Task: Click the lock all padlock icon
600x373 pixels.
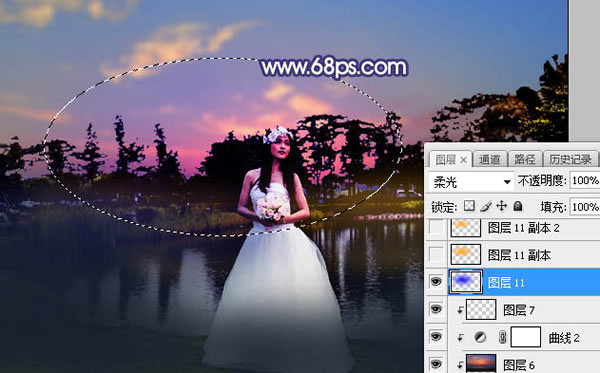Action: pos(518,206)
